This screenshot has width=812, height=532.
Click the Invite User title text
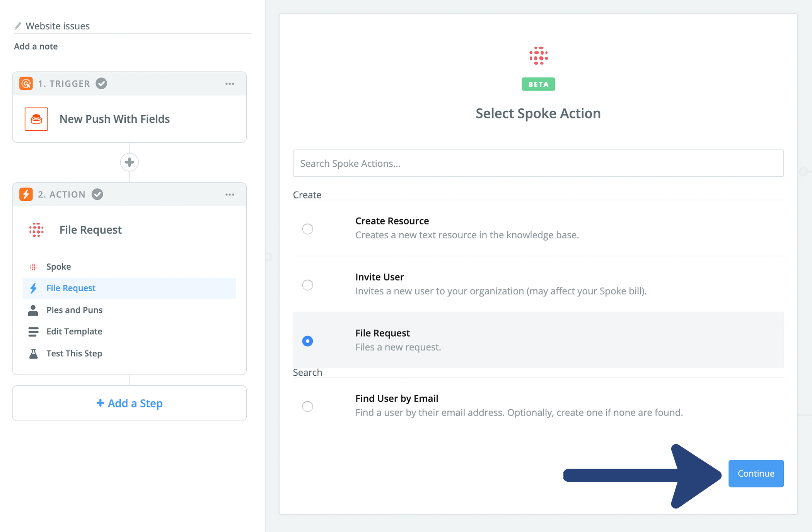point(380,277)
